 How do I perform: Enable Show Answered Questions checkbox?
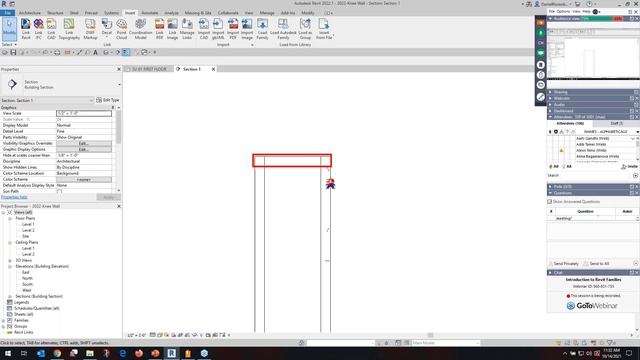[x=550, y=202]
